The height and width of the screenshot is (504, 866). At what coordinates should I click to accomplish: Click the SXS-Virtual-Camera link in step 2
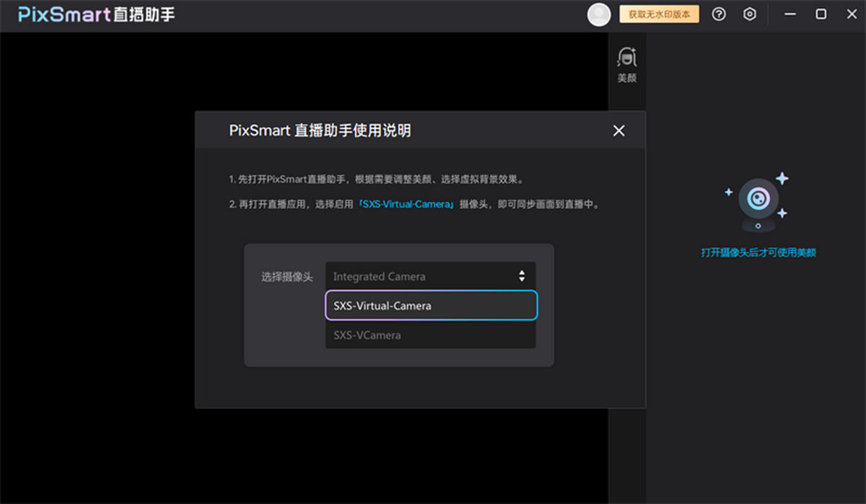point(405,204)
